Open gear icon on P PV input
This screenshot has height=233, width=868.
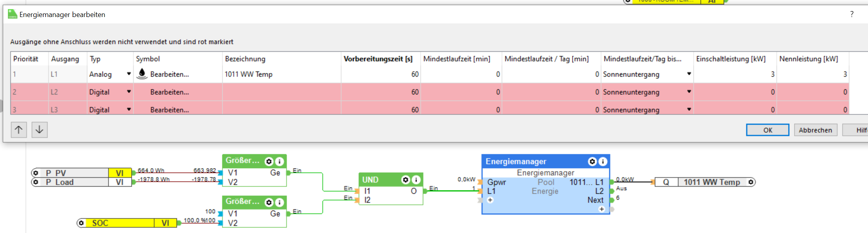pos(36,173)
